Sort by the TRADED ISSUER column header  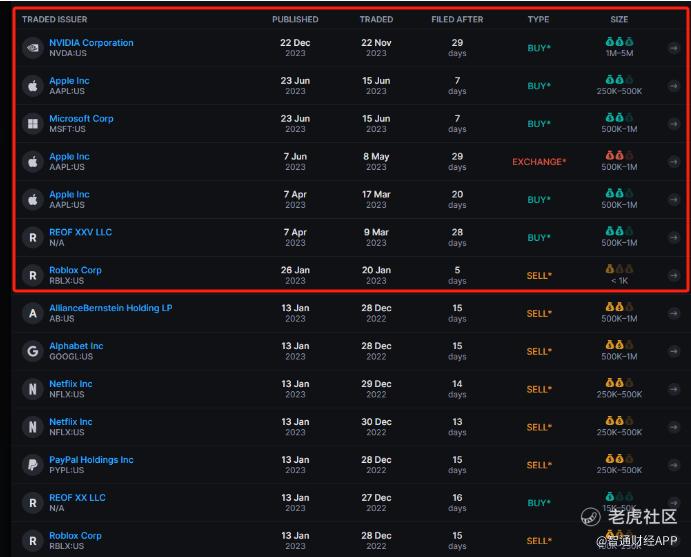[x=55, y=19]
